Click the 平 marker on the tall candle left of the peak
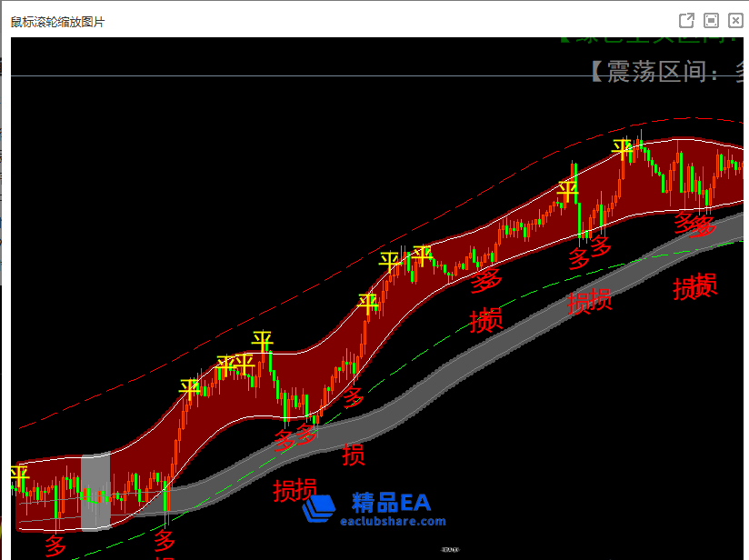Viewport: 749px width, 560px height. (568, 191)
